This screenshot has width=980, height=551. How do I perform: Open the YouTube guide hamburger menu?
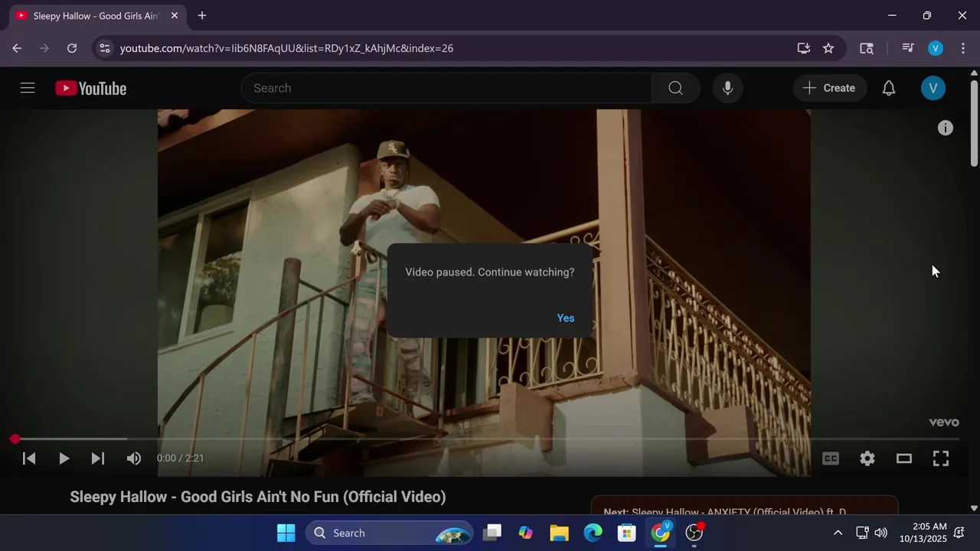pos(28,88)
